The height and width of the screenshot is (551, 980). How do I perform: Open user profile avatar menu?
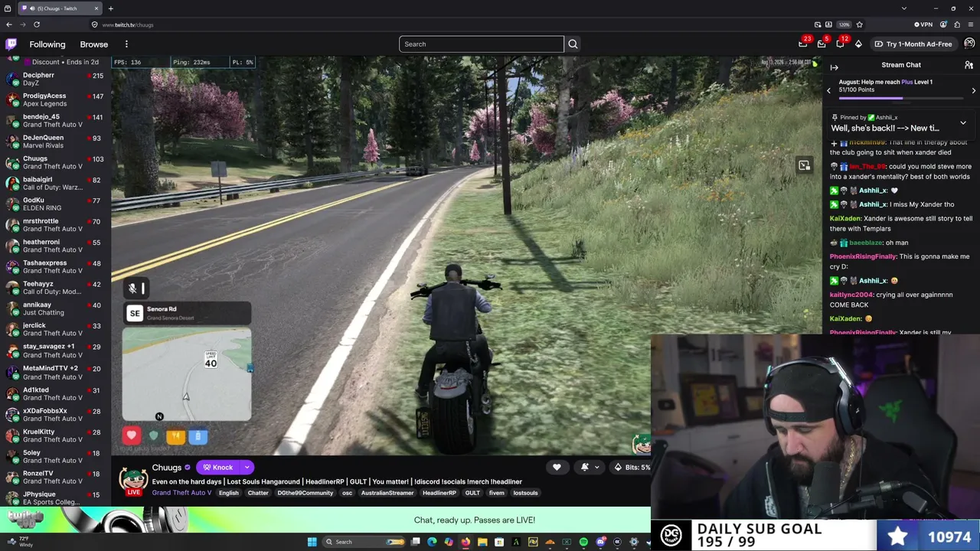[969, 44]
